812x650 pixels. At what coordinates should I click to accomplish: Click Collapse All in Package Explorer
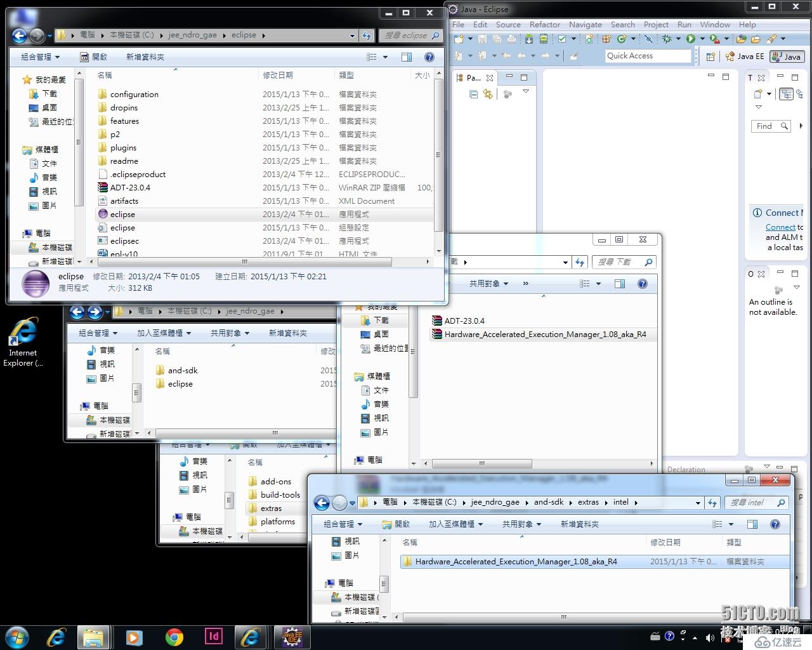click(473, 94)
